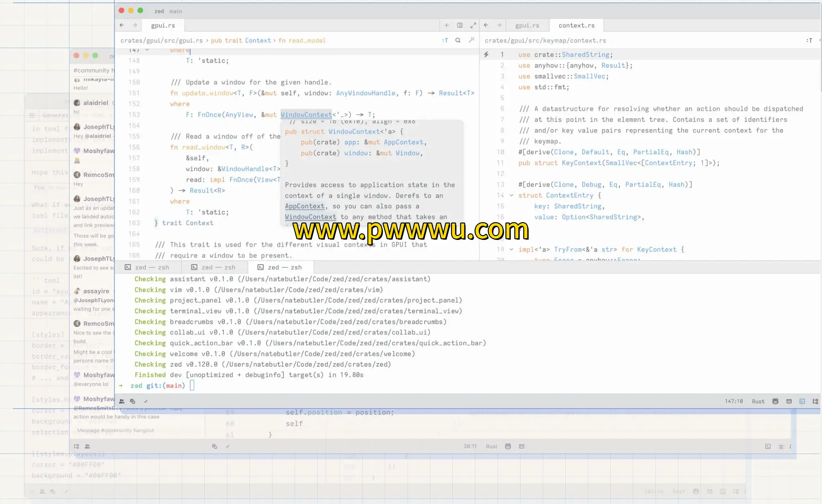Click the new tab plus icon
This screenshot has width=822, height=504.
click(447, 25)
